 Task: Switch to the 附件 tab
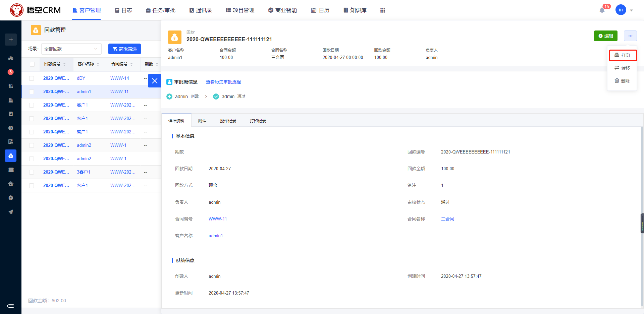point(202,121)
